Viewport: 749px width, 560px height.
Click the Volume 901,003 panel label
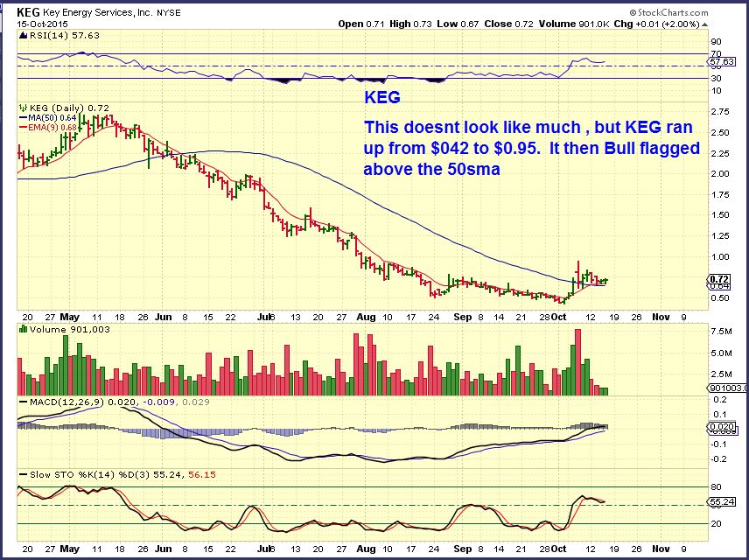69,329
